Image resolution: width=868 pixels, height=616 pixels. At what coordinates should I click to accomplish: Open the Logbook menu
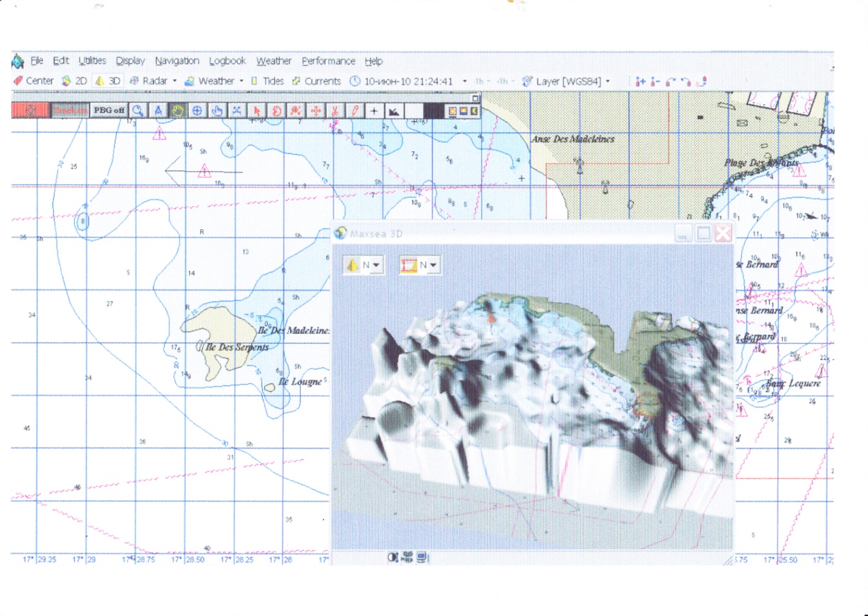(x=227, y=61)
